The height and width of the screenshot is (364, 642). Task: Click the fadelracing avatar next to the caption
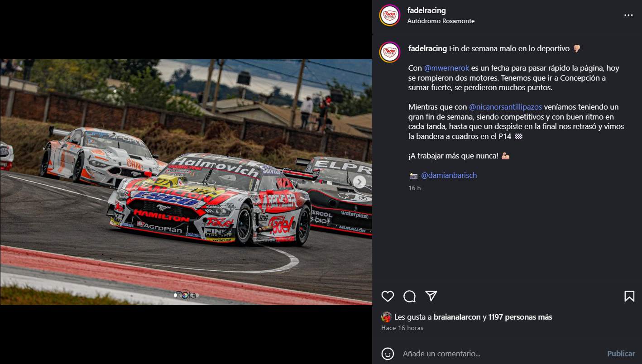[x=390, y=52]
